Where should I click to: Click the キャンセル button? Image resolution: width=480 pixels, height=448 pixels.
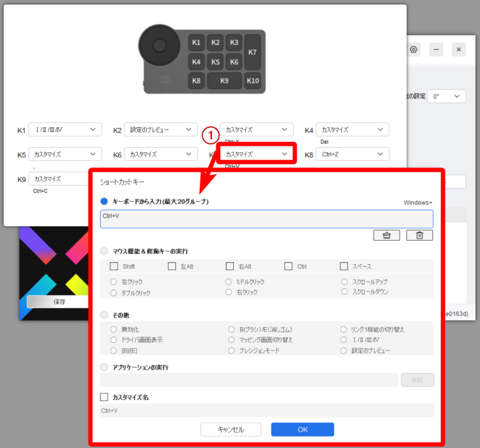(231, 429)
